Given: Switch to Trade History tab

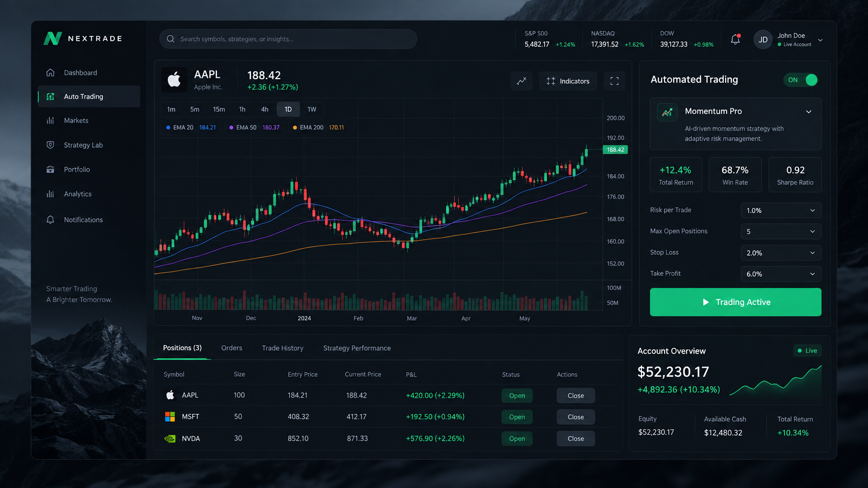Looking at the screenshot, I should click(x=283, y=348).
